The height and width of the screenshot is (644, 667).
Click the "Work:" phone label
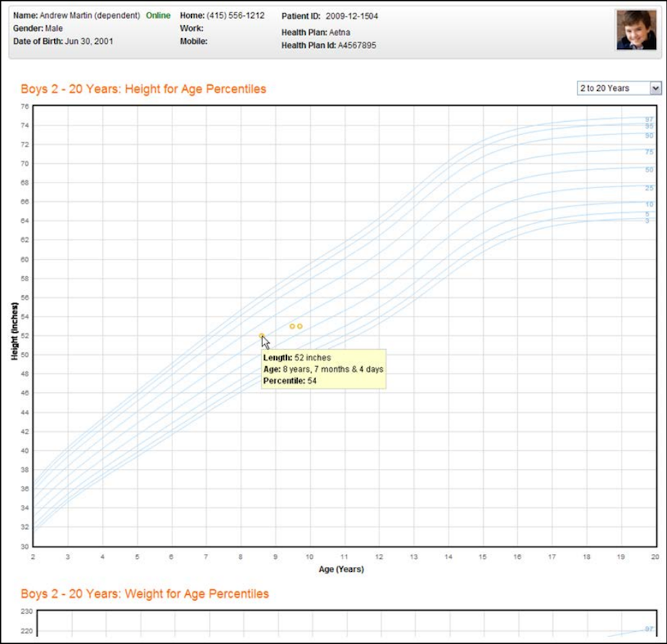pos(191,29)
